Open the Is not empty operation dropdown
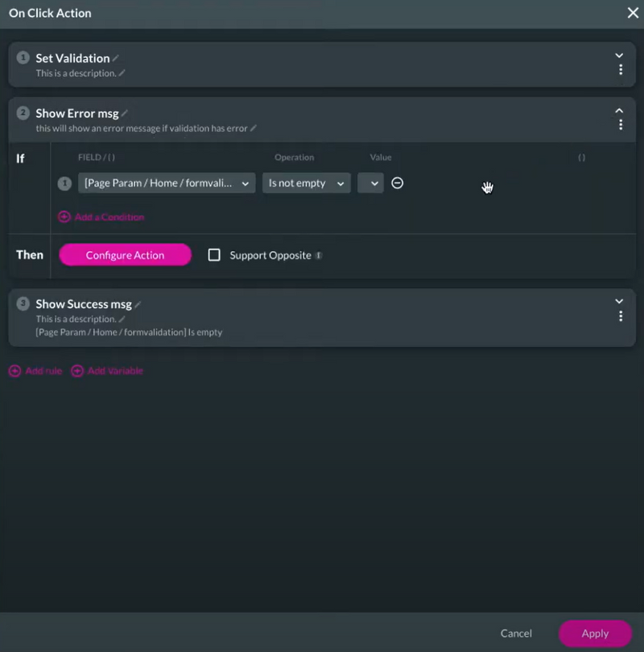This screenshot has width=644, height=652. [307, 183]
